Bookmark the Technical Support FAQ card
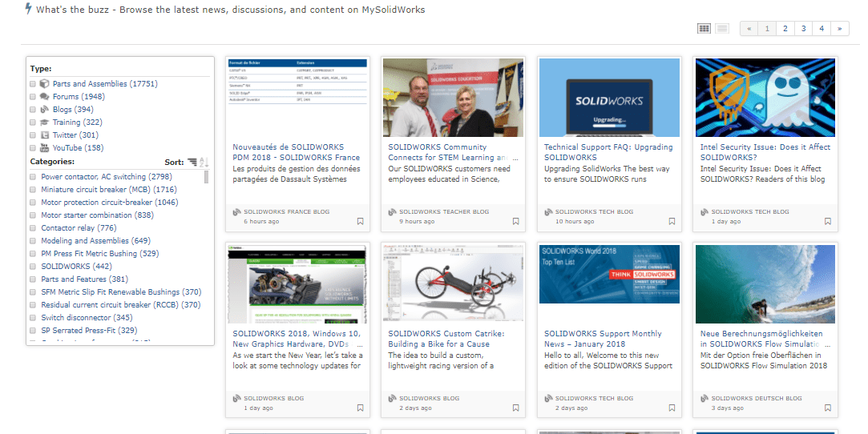 click(672, 221)
